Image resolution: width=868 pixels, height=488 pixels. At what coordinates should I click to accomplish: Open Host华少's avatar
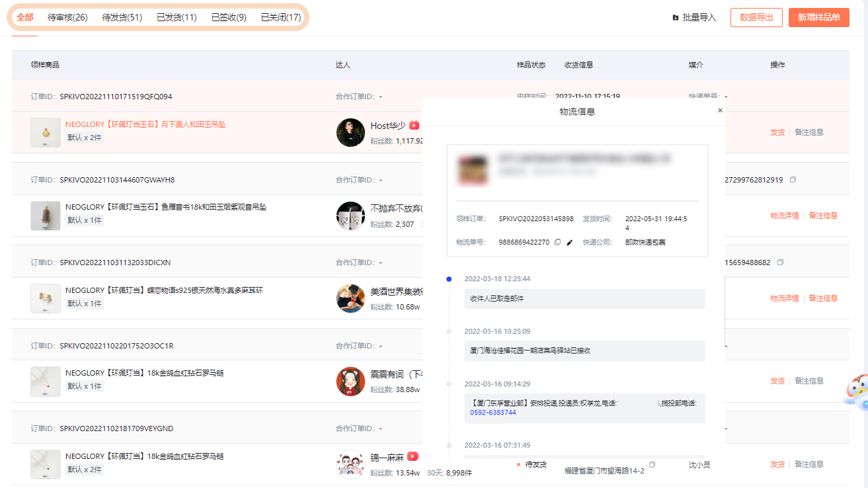(350, 133)
